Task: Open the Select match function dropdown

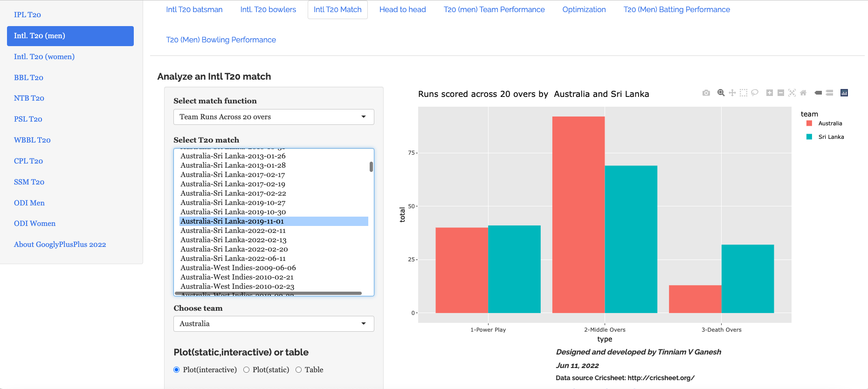Action: tap(274, 117)
